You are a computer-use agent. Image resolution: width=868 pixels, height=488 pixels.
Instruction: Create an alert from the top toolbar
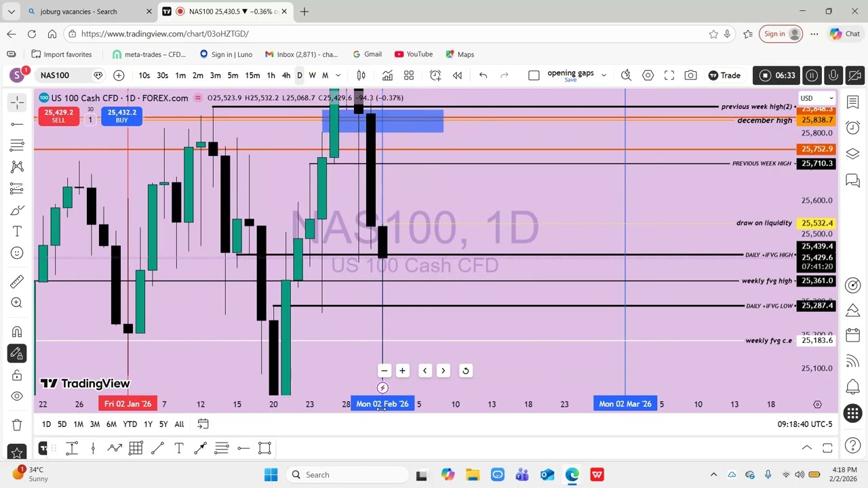point(435,75)
